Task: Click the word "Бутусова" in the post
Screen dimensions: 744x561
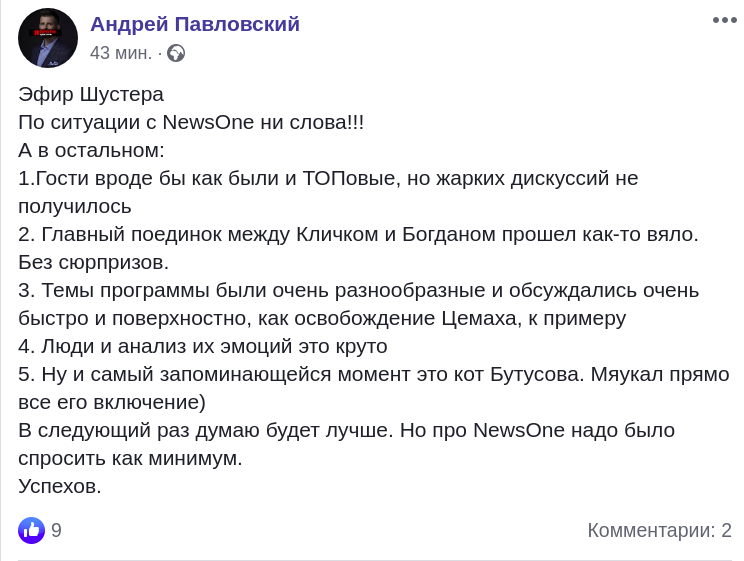Action: coord(534,375)
